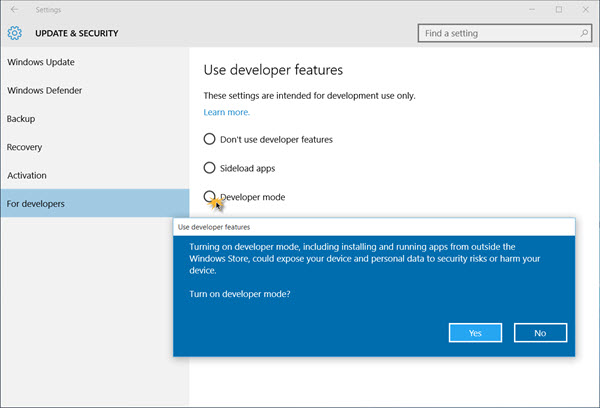Open the Learn more link

pyautogui.click(x=227, y=112)
